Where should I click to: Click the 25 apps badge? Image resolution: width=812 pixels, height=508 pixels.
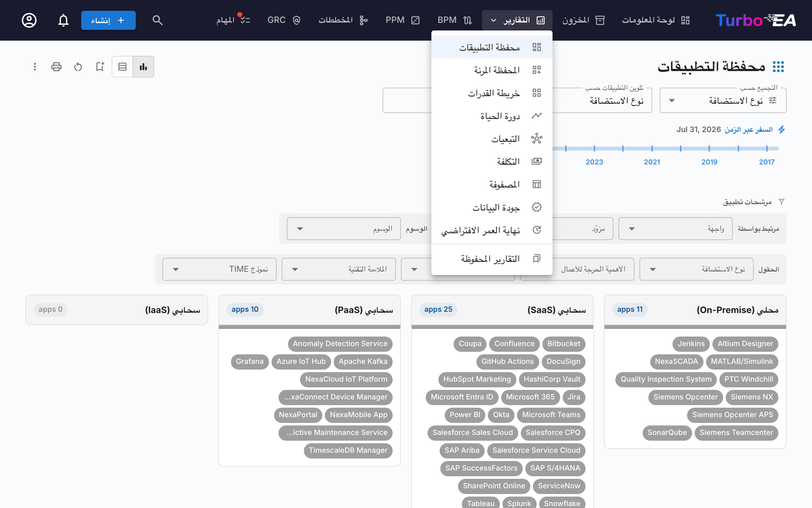coord(438,310)
